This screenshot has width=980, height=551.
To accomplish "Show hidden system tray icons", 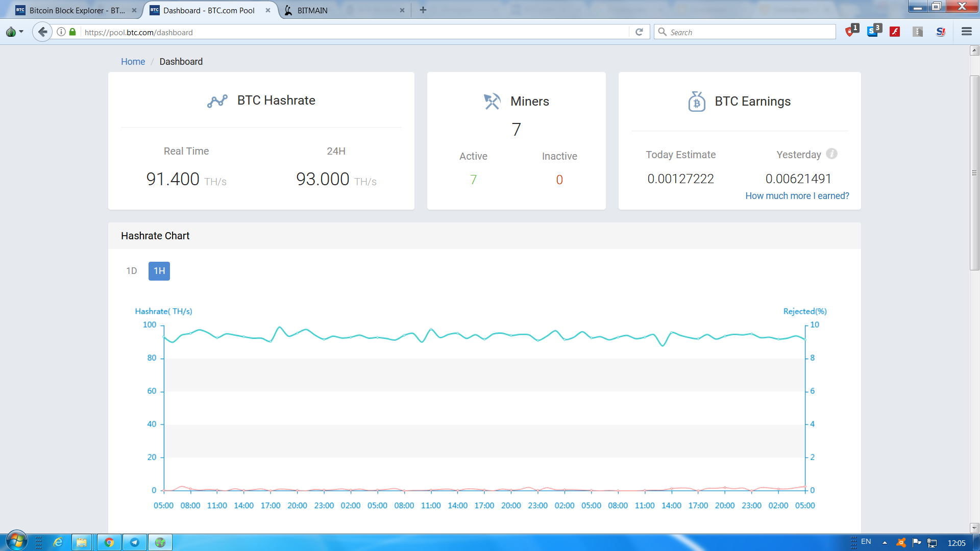I will tap(885, 542).
